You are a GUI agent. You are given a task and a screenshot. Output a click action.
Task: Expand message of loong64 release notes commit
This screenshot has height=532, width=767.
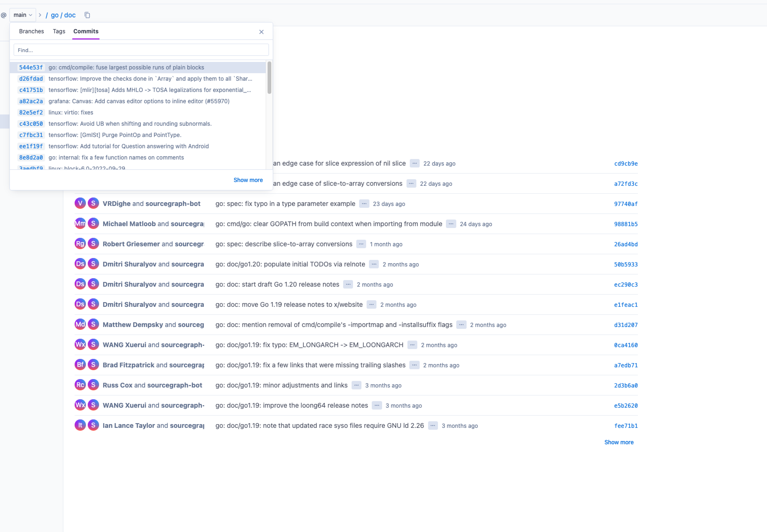point(376,405)
